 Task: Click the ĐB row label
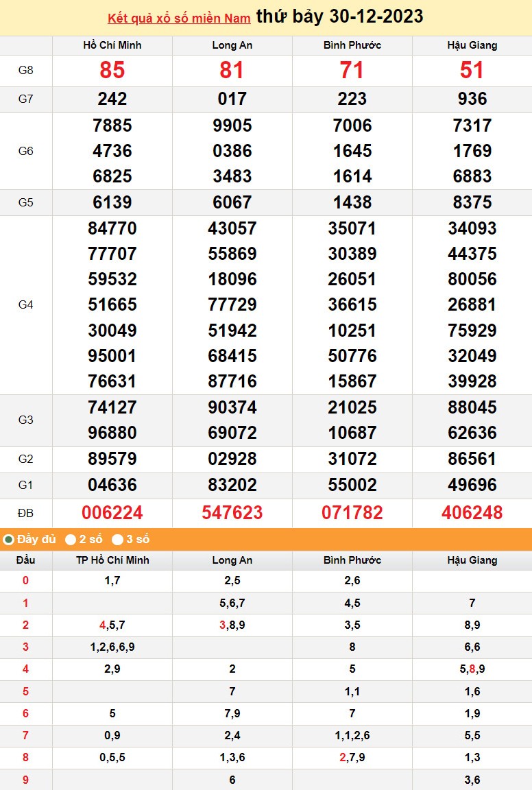(26, 513)
